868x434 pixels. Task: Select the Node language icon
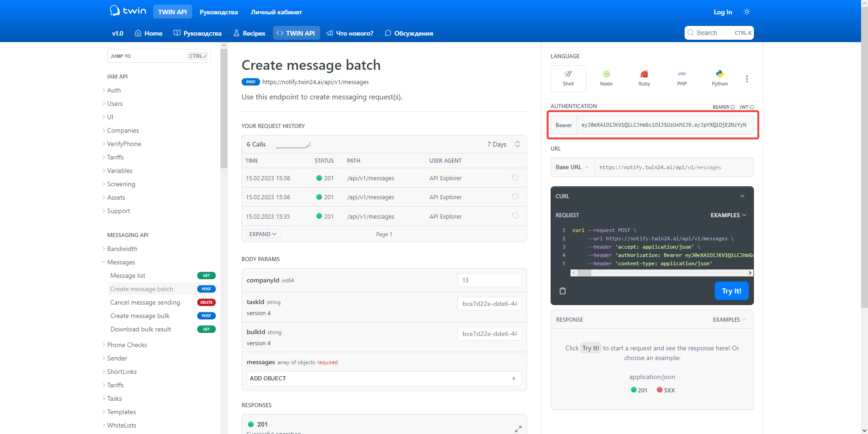coord(606,78)
